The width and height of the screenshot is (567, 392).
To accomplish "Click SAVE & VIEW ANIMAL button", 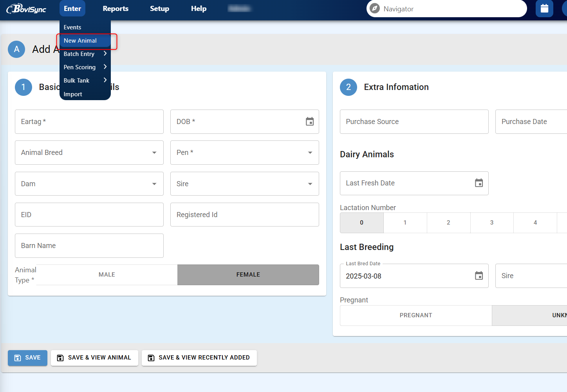I will pos(94,358).
